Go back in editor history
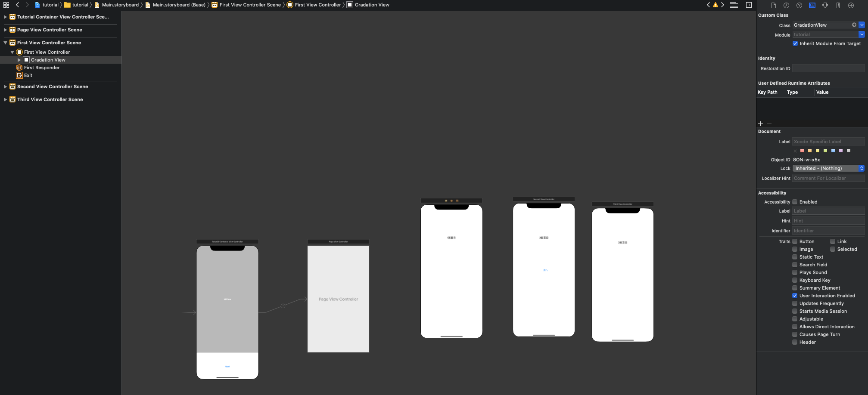868x395 pixels. 17,5
